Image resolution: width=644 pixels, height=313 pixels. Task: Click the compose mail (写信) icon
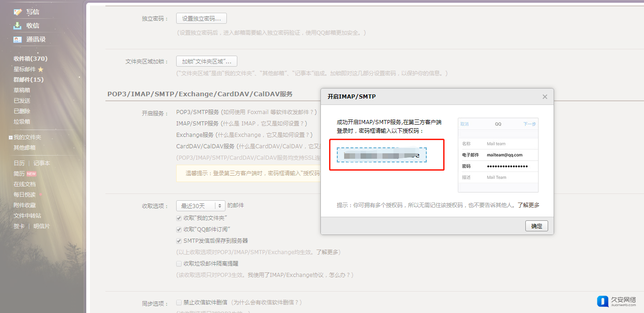[18, 12]
